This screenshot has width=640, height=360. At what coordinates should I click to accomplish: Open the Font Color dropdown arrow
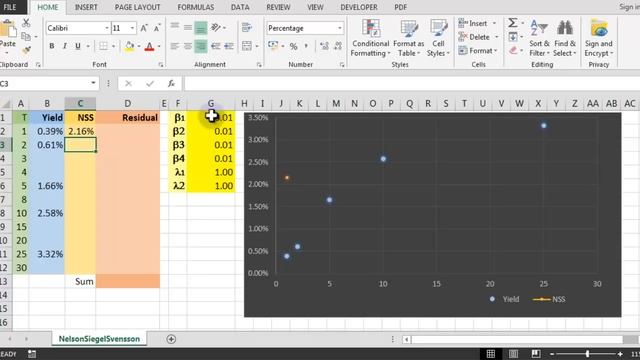[159, 47]
